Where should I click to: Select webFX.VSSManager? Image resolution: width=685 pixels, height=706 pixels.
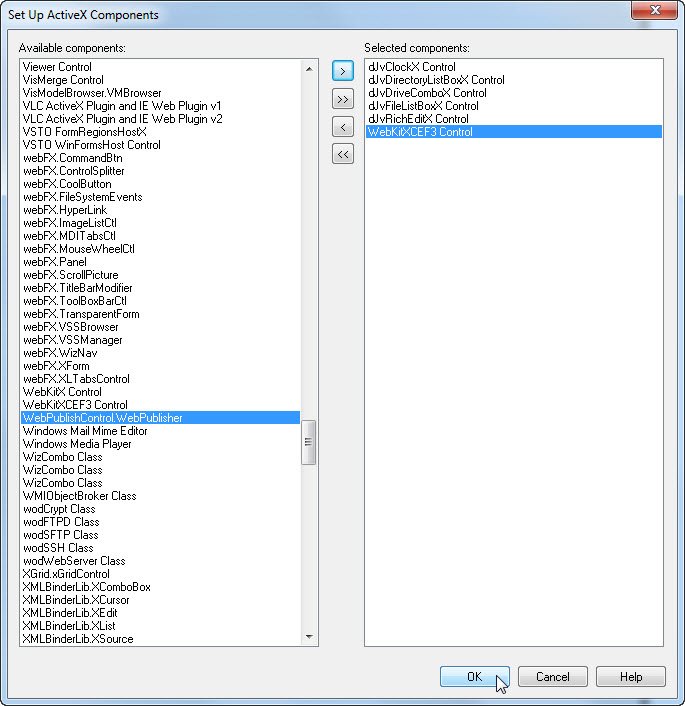pos(160,340)
